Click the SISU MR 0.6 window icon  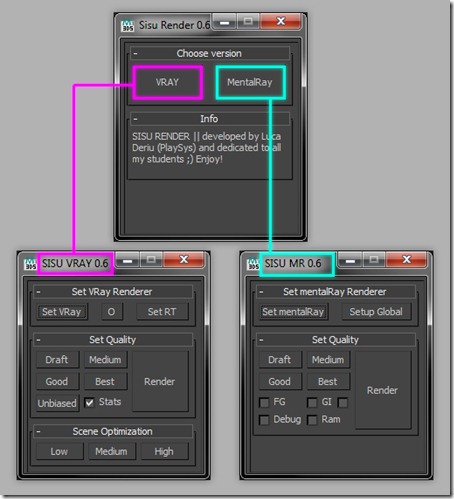[x=253, y=264]
